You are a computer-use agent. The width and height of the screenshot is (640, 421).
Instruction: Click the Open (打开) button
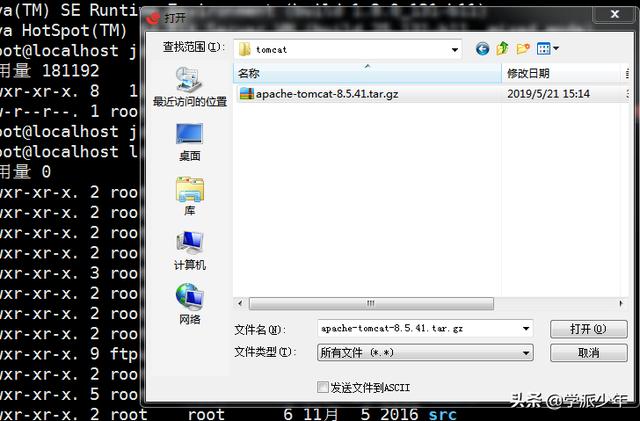click(x=589, y=329)
